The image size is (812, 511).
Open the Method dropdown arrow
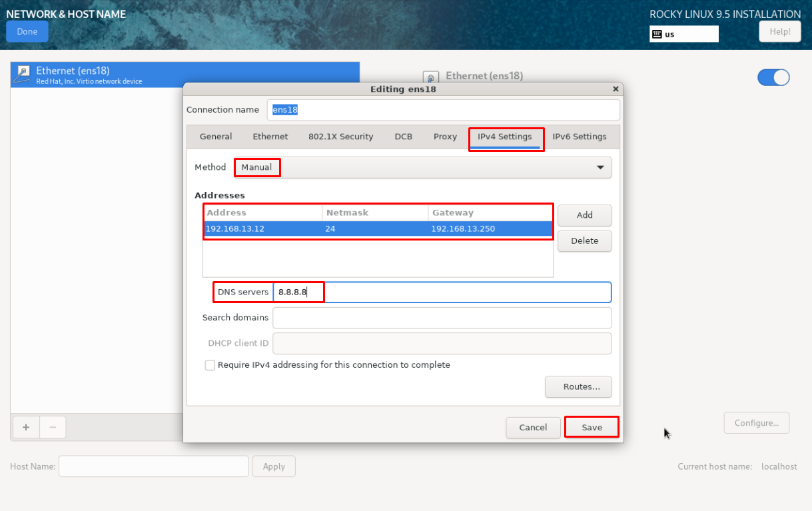click(600, 167)
